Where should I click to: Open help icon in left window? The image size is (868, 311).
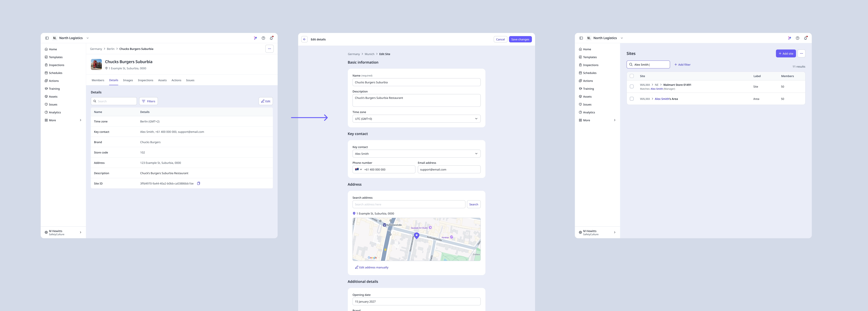click(x=263, y=38)
